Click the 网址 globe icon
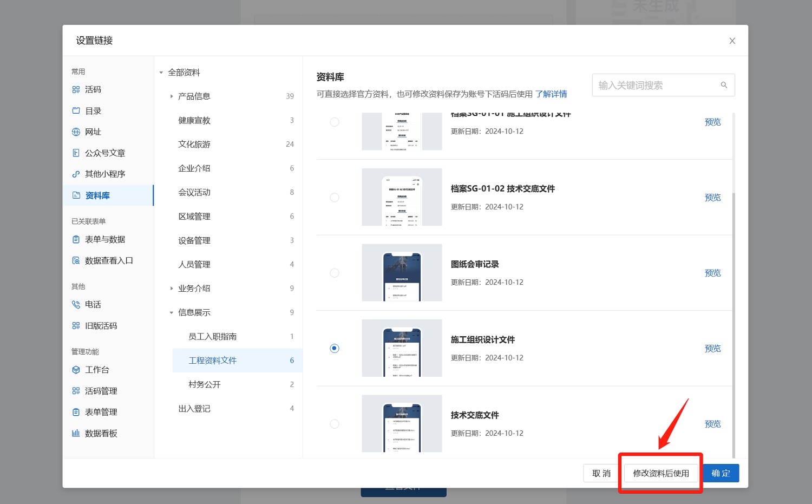 [x=76, y=132]
